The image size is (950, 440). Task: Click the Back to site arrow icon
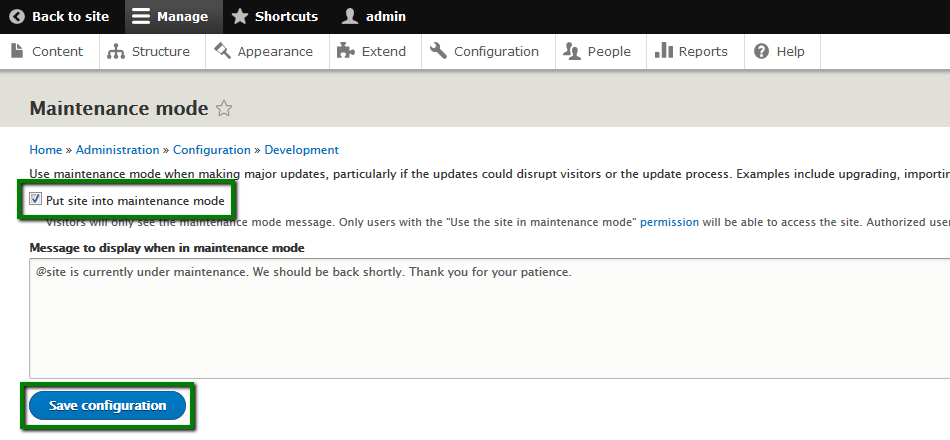point(18,16)
